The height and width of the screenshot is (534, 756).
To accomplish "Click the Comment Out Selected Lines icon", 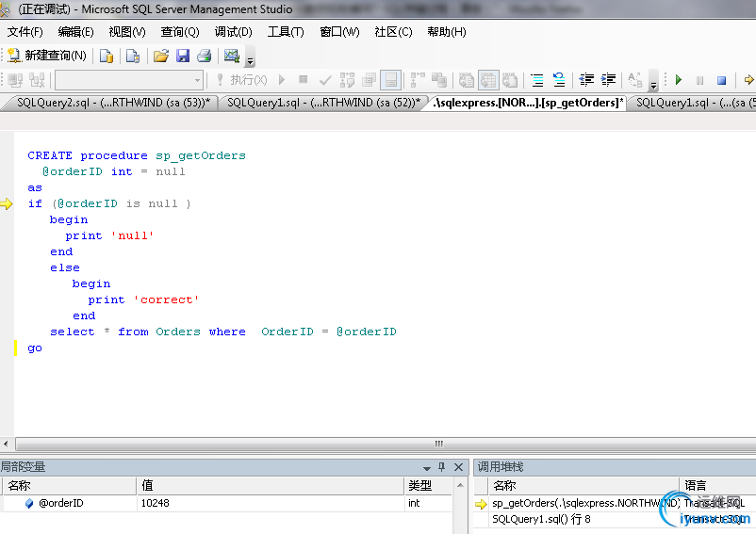I will pos(537,80).
